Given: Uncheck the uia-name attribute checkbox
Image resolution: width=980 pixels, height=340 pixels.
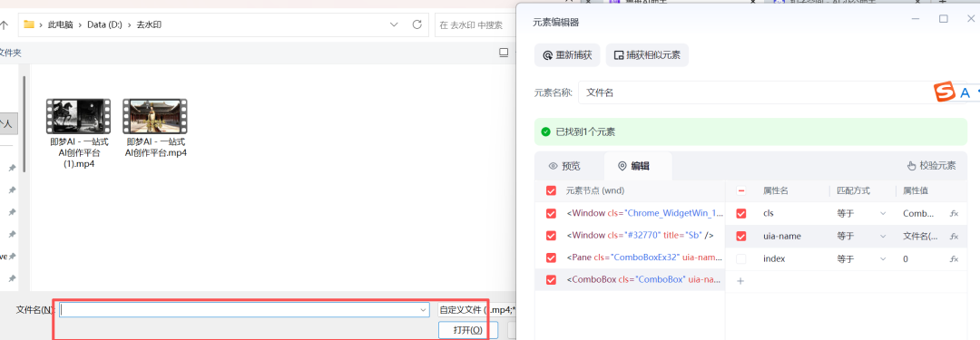Looking at the screenshot, I should [x=741, y=237].
